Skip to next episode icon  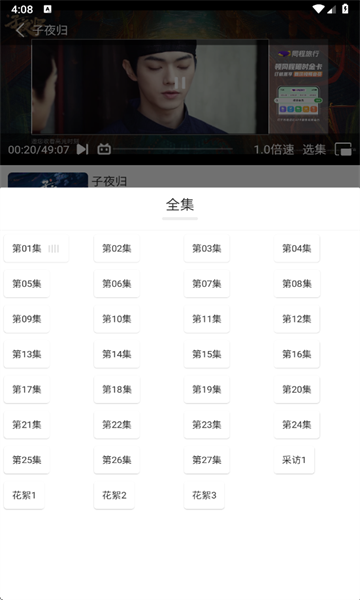[82, 149]
